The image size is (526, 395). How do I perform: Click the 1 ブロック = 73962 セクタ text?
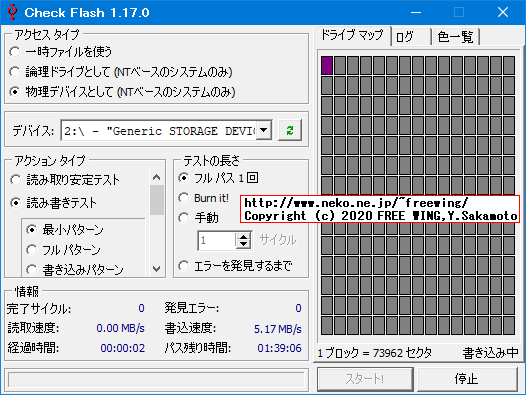[375, 353]
